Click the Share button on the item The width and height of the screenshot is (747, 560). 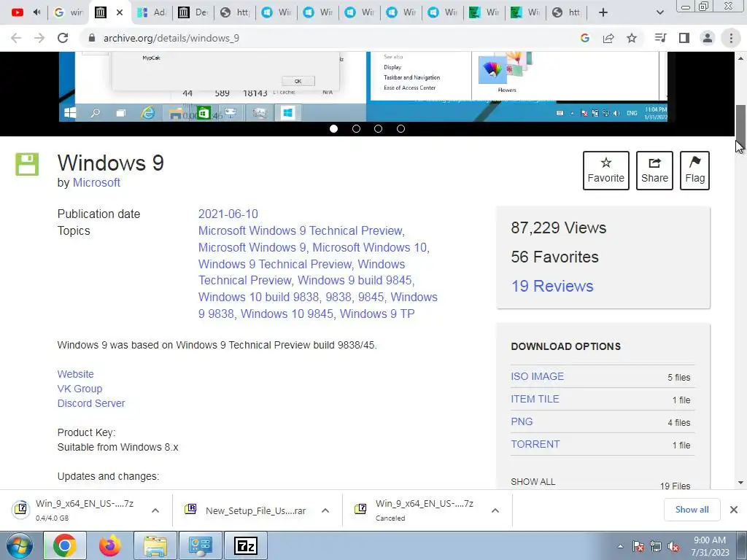coord(654,171)
